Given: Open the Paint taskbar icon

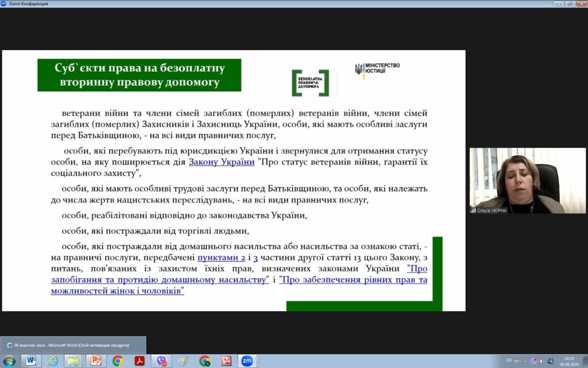Looking at the screenshot, I should [x=183, y=361].
